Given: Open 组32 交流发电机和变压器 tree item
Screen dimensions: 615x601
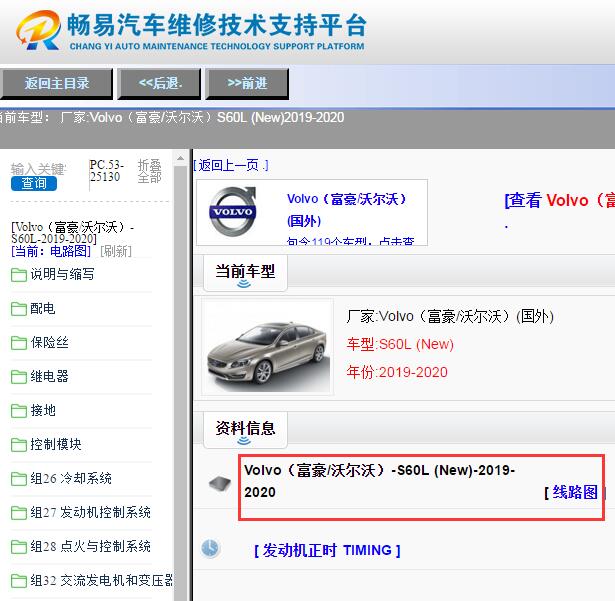Looking at the screenshot, I should 102,581.
